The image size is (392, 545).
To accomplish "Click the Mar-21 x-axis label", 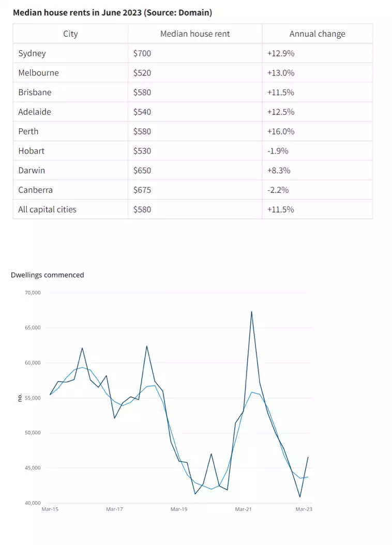I will [x=243, y=509].
